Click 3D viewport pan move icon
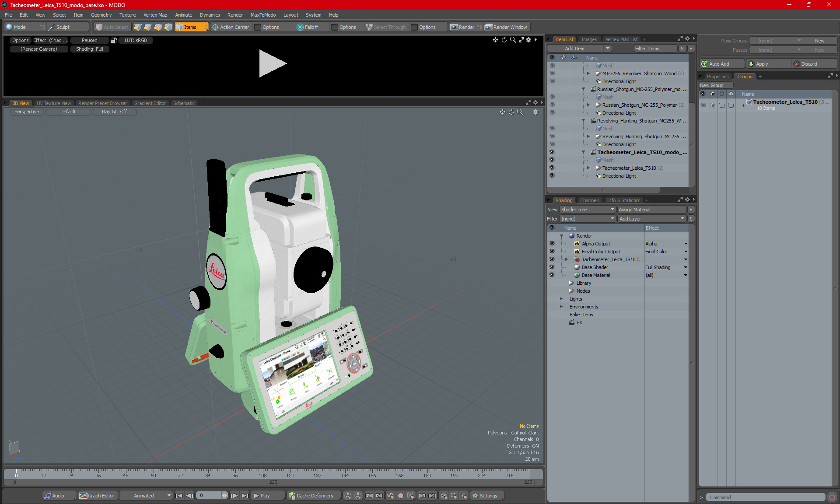Viewport: 840px width, 504px height. tap(502, 112)
